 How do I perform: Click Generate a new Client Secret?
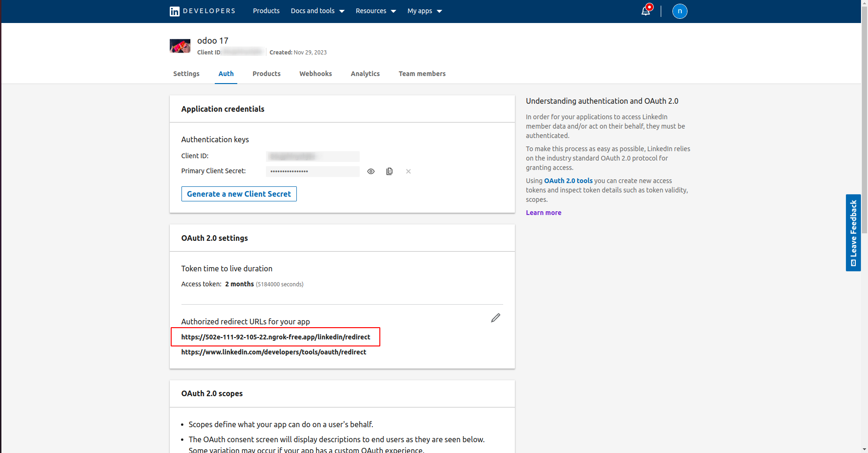click(239, 194)
